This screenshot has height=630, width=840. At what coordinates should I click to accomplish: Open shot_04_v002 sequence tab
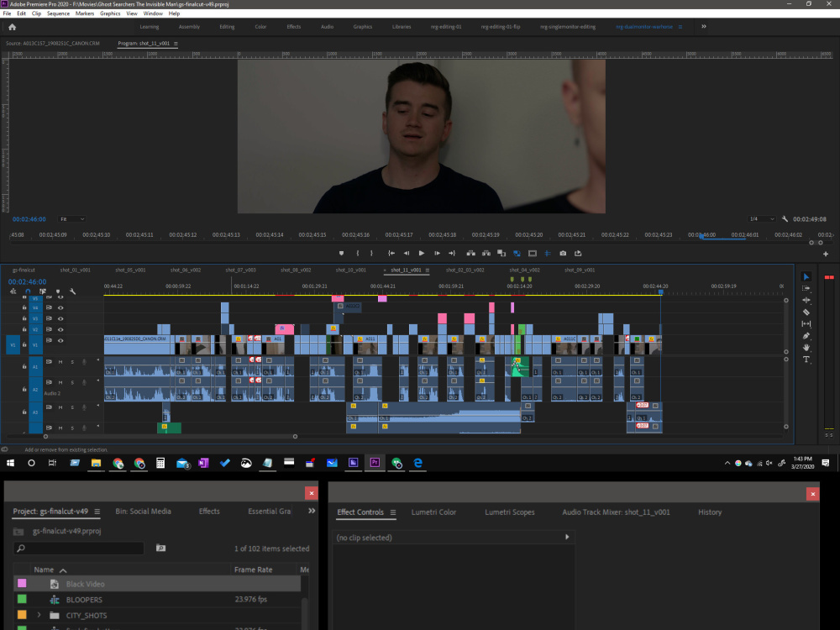(x=524, y=270)
